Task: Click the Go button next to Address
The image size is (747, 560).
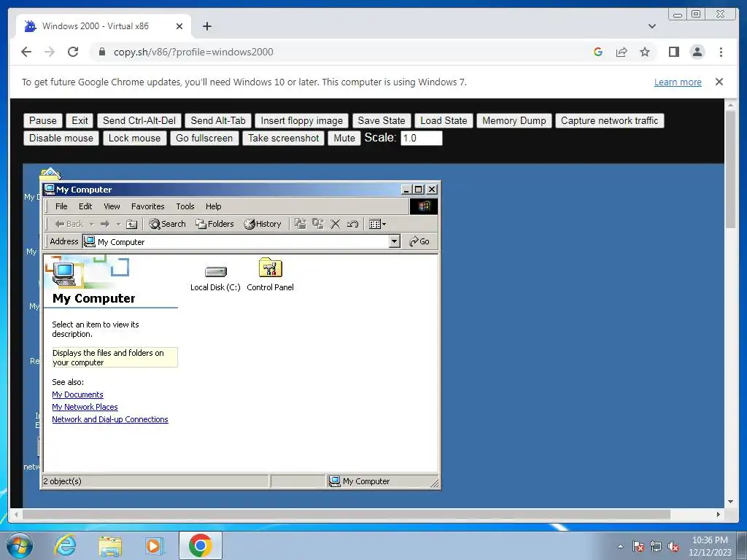Action: (x=419, y=241)
